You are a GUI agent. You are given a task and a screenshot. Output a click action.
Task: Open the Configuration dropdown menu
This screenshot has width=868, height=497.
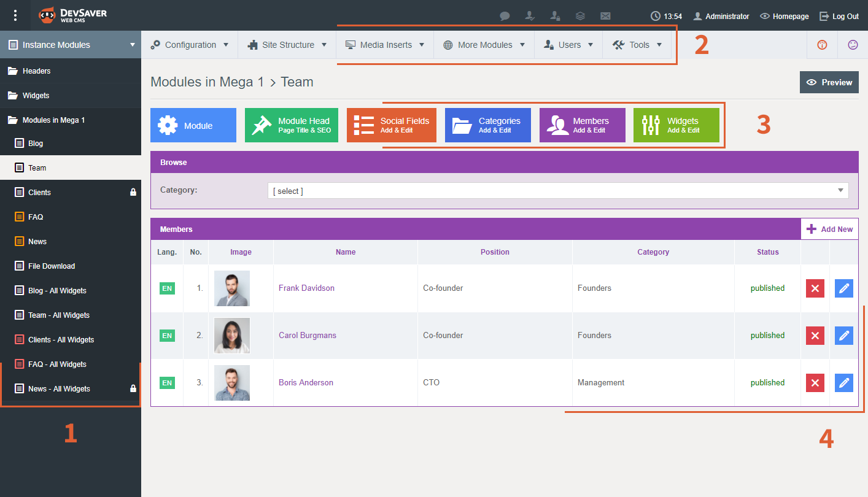coord(190,45)
